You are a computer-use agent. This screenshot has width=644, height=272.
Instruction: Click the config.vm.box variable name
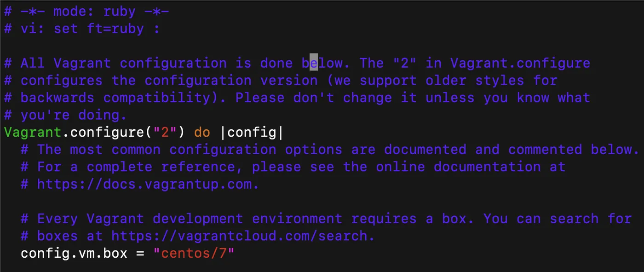pos(74,253)
